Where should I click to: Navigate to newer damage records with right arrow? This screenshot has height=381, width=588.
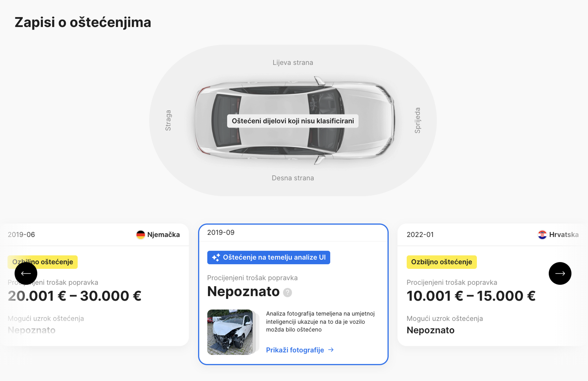point(560,273)
